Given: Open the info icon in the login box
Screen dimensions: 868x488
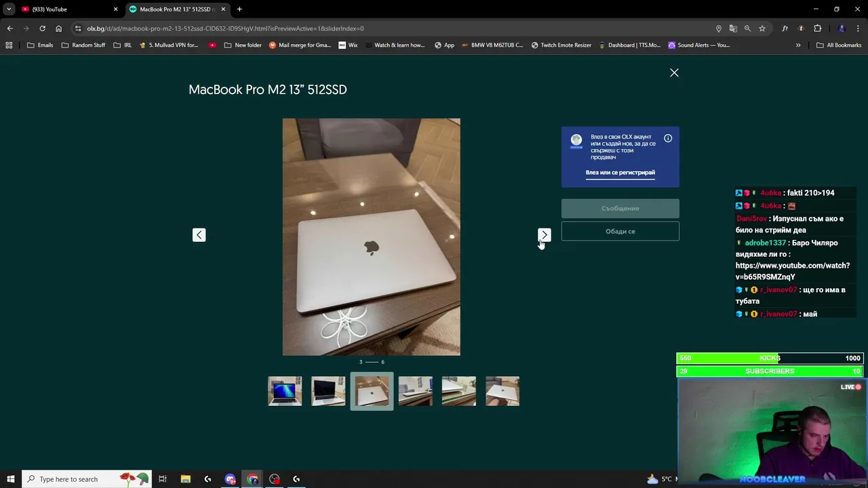Looking at the screenshot, I should [668, 138].
